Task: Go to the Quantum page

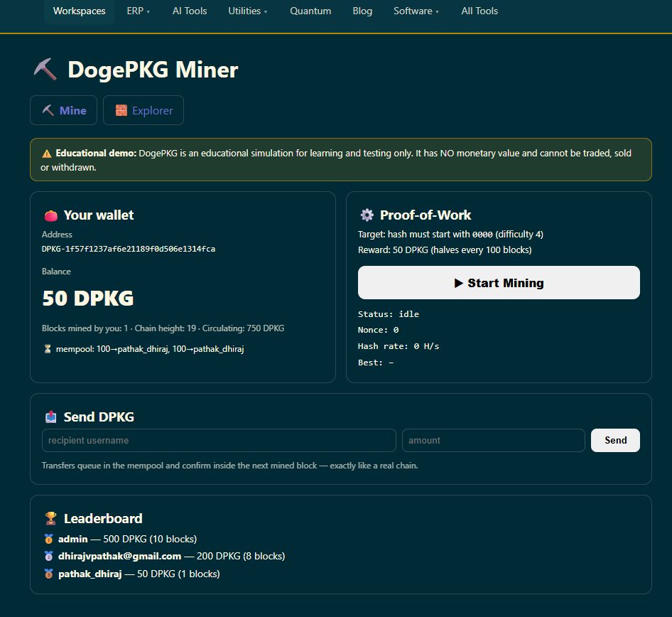Action: pyautogui.click(x=310, y=11)
